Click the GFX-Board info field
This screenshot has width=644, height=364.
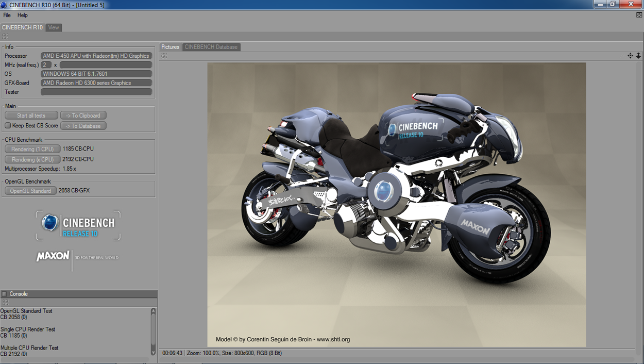point(96,83)
